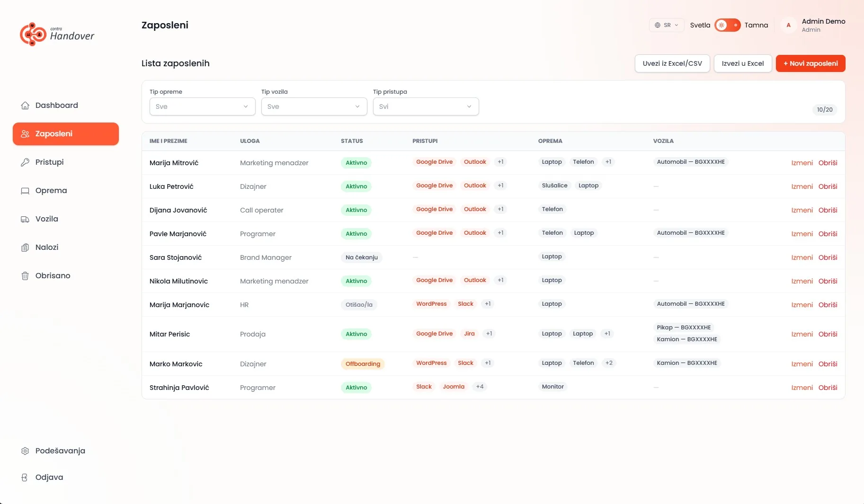Click the Obrisano trash icon
Image resolution: width=864 pixels, height=504 pixels.
pyautogui.click(x=25, y=276)
